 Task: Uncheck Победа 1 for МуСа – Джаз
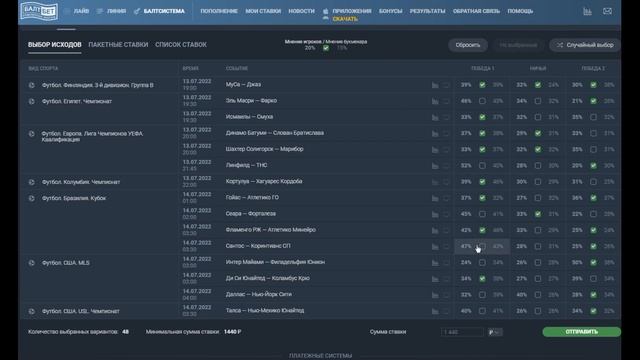tap(482, 85)
